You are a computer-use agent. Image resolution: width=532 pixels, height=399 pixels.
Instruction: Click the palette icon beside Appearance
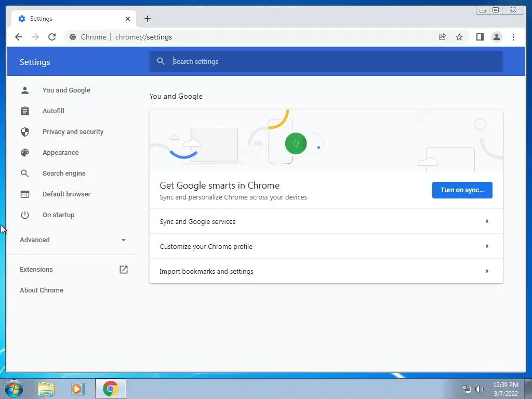coord(25,153)
